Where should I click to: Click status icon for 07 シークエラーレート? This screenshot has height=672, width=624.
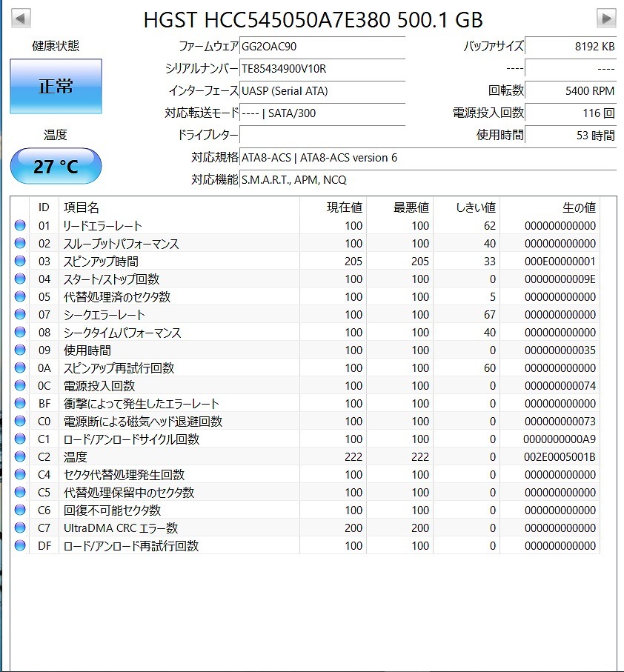[20, 315]
